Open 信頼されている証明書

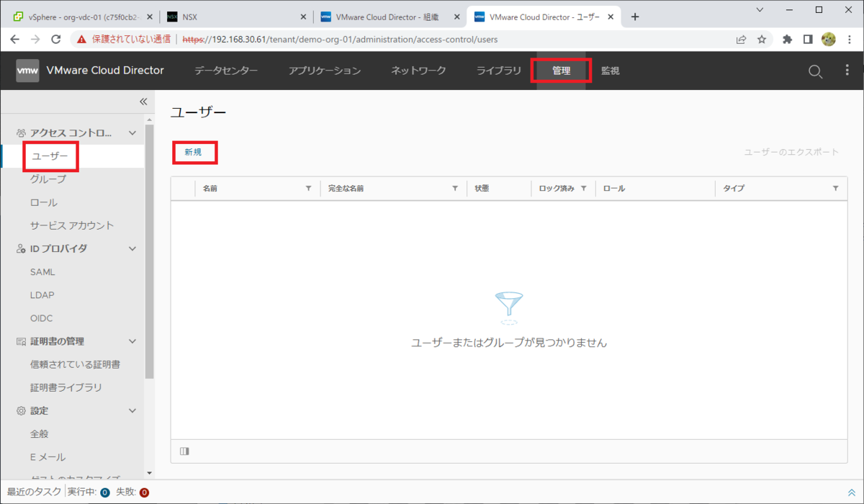click(75, 364)
